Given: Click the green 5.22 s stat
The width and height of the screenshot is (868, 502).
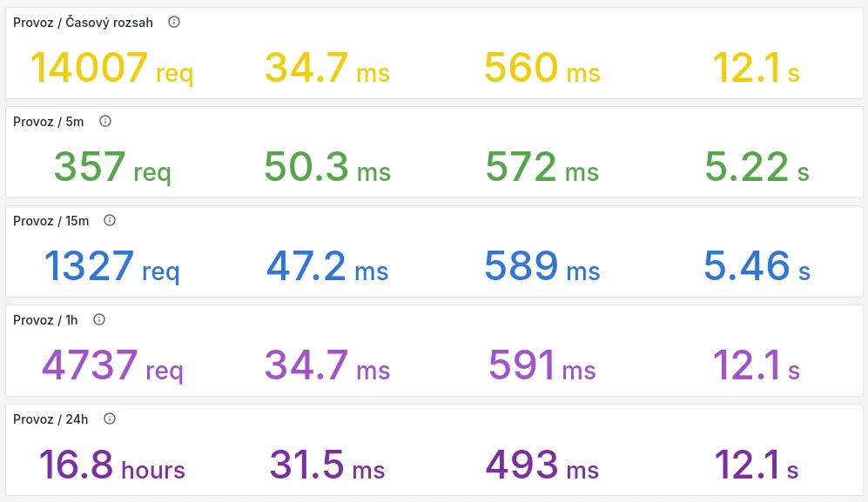Looking at the screenshot, I should click(757, 167).
